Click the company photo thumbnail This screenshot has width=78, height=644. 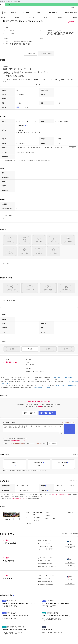coord(11,514)
